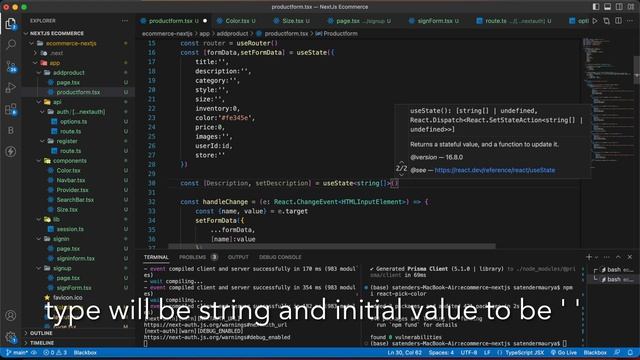Open the Run and Debug view
Viewport: 640px width, 360px height.
click(11, 87)
